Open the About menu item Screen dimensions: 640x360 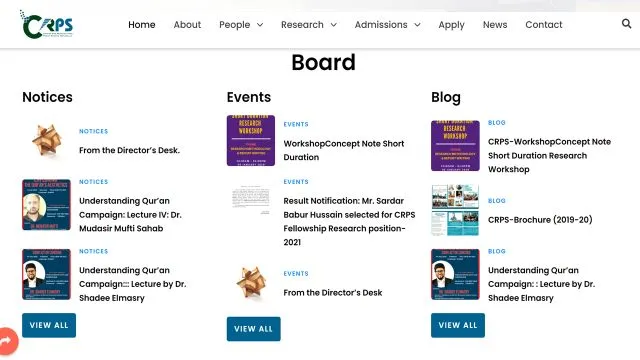187,25
